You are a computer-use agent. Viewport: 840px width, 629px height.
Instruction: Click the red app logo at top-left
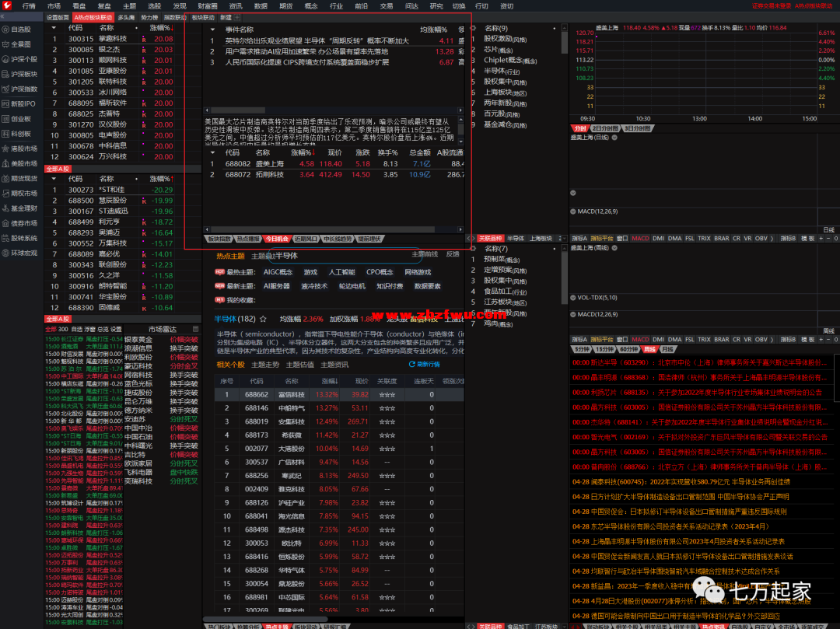coord(6,6)
